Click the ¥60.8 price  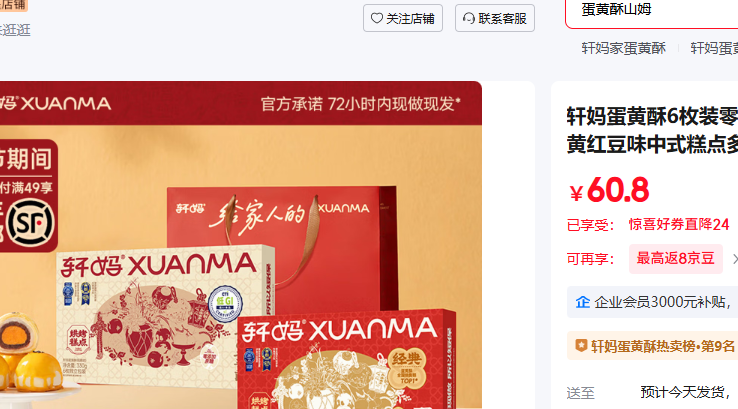pos(610,190)
